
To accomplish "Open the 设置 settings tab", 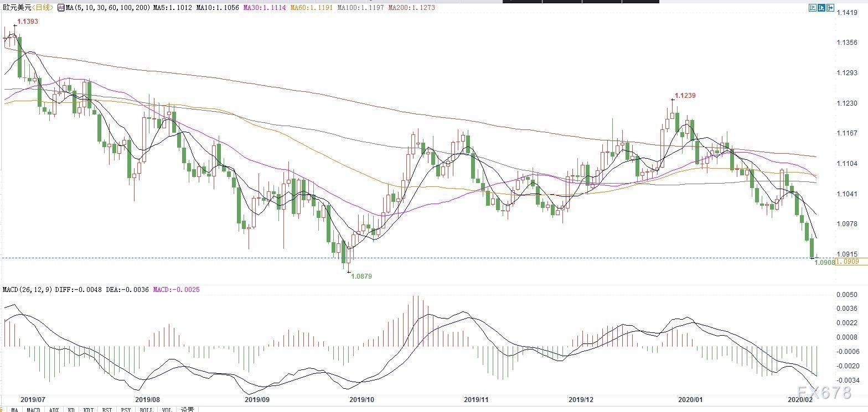I will coord(187,410).
